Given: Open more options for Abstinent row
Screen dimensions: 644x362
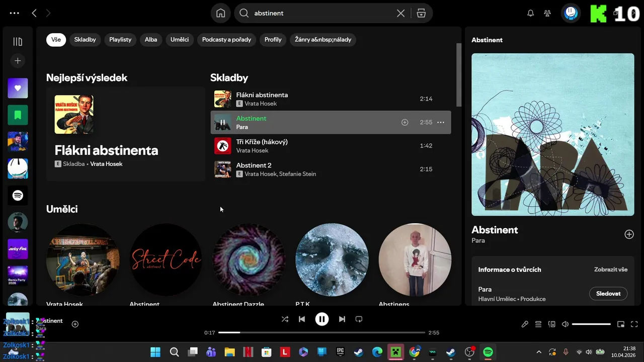Looking at the screenshot, I should [x=441, y=122].
